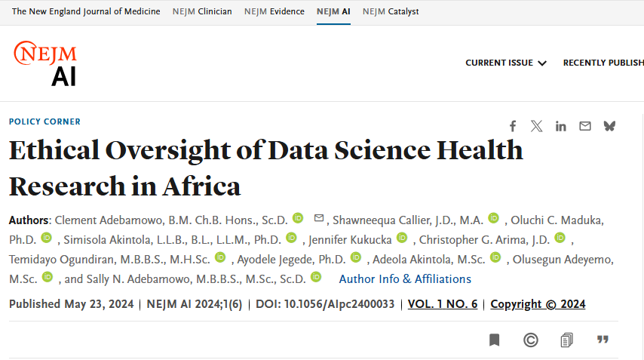Open the Vol. 1 No. 6 link
This screenshot has width=644, height=360.
443,304
